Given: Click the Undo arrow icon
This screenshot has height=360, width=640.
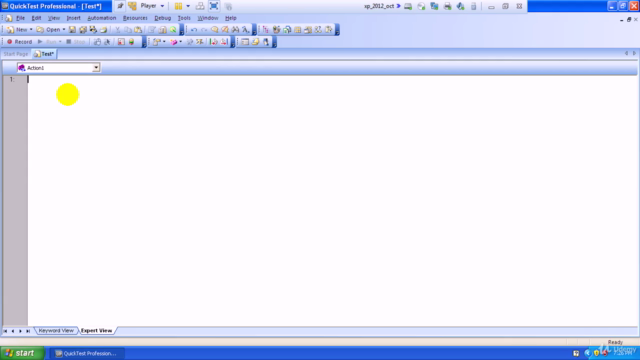Looking at the screenshot, I should [x=194, y=29].
